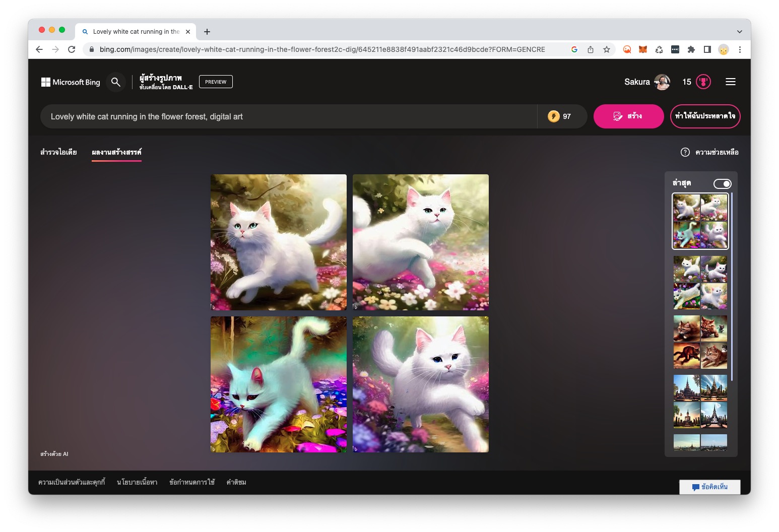This screenshot has width=779, height=532.
Task: Click the rewards trophy icon
Action: click(x=703, y=82)
